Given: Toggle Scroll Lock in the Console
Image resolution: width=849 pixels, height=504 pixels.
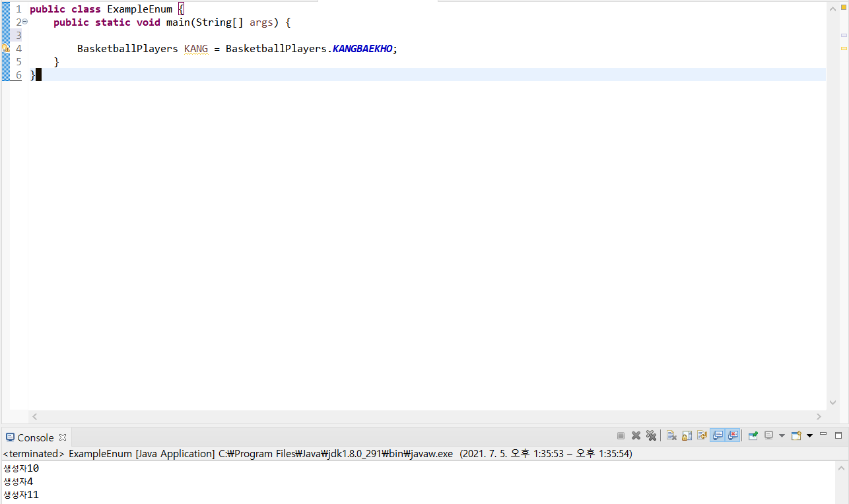Looking at the screenshot, I should tap(687, 435).
